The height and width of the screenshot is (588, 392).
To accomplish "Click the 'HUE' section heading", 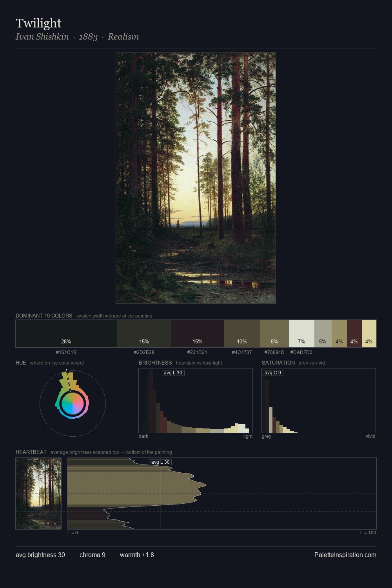I will tap(21, 363).
